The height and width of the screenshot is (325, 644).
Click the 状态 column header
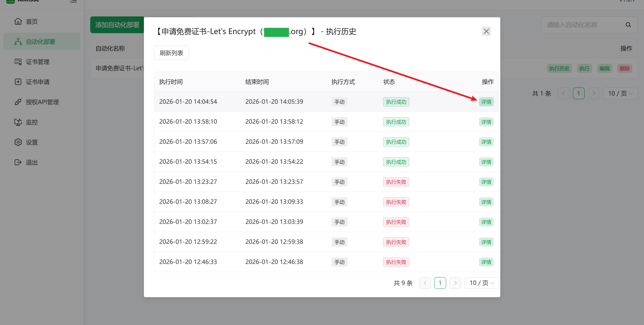click(389, 82)
